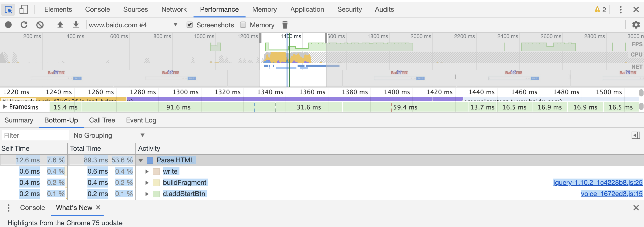Click the clear recording icon
Screen dimensions: 644x227
click(40, 25)
